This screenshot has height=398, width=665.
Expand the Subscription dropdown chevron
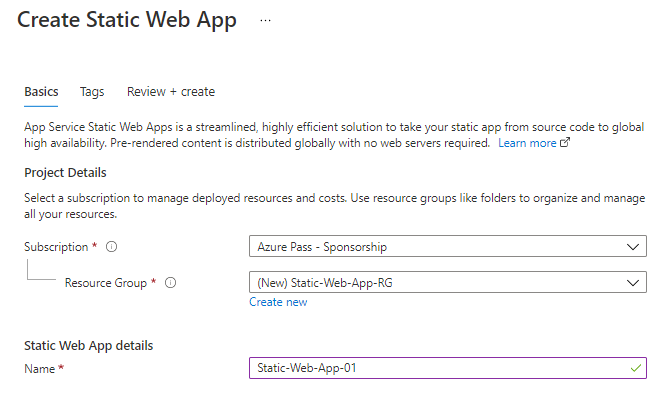633,247
